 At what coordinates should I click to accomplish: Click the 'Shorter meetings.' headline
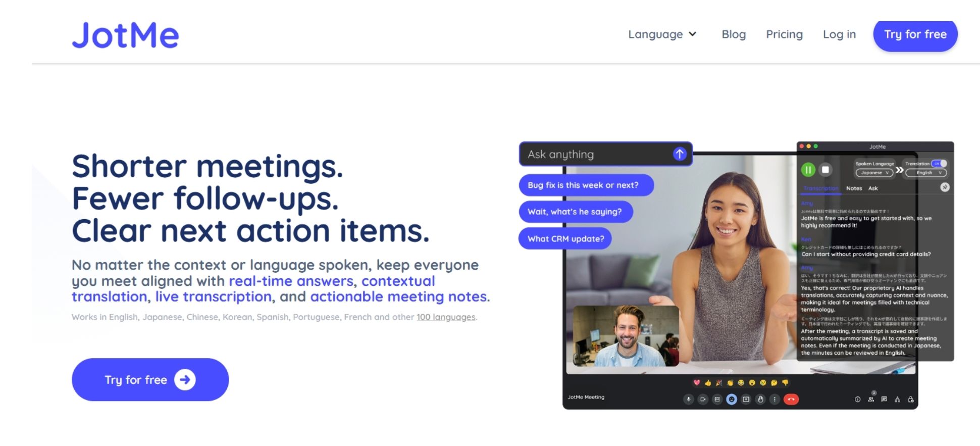[x=208, y=166]
